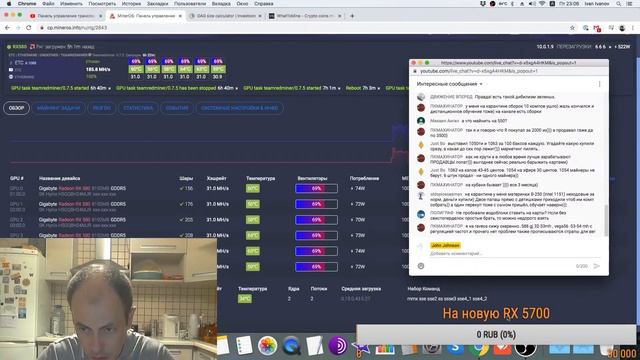Bookmark page with star icon
Image resolution: width=640 pixels, height=360 pixels.
pyautogui.click(x=572, y=28)
